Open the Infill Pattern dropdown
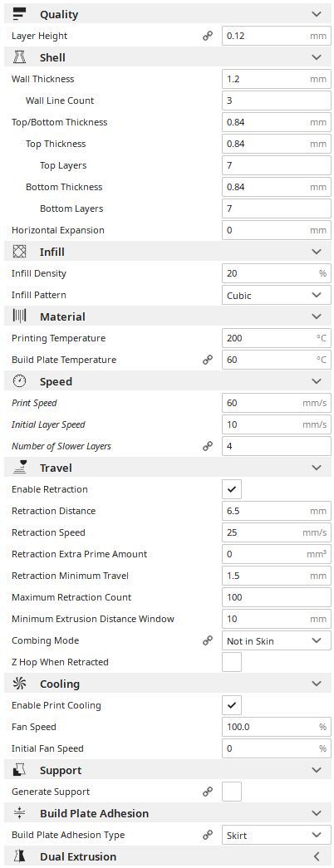The image size is (334, 868). pyautogui.click(x=277, y=295)
